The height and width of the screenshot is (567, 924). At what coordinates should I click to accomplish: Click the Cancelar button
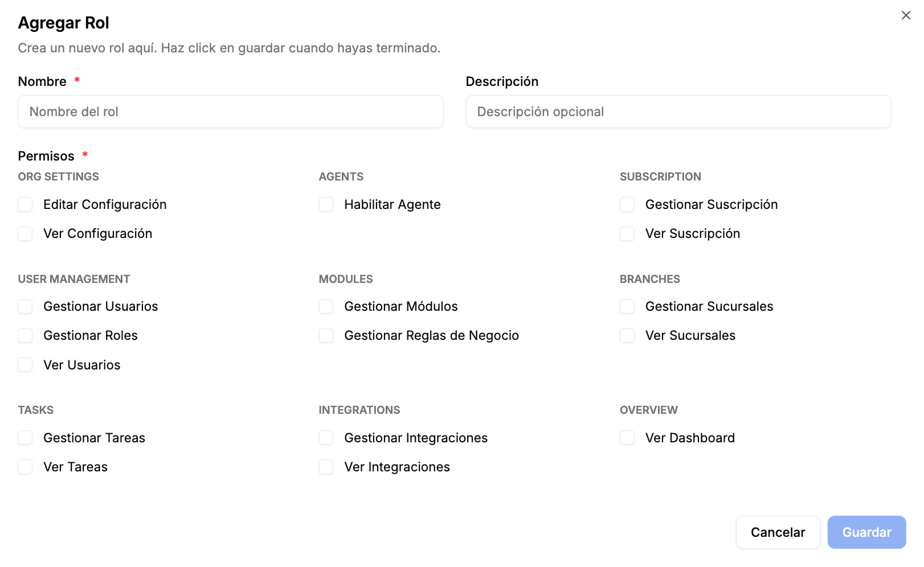point(778,532)
